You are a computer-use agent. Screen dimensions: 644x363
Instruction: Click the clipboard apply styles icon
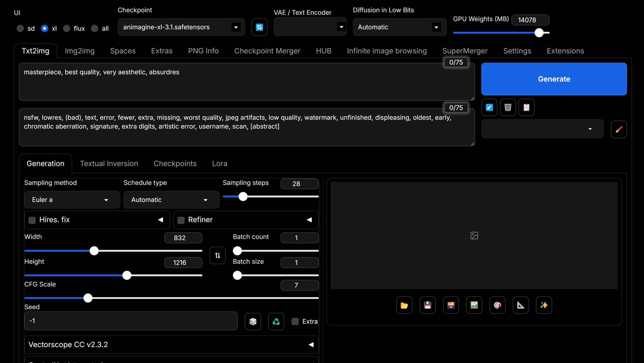[x=526, y=108]
